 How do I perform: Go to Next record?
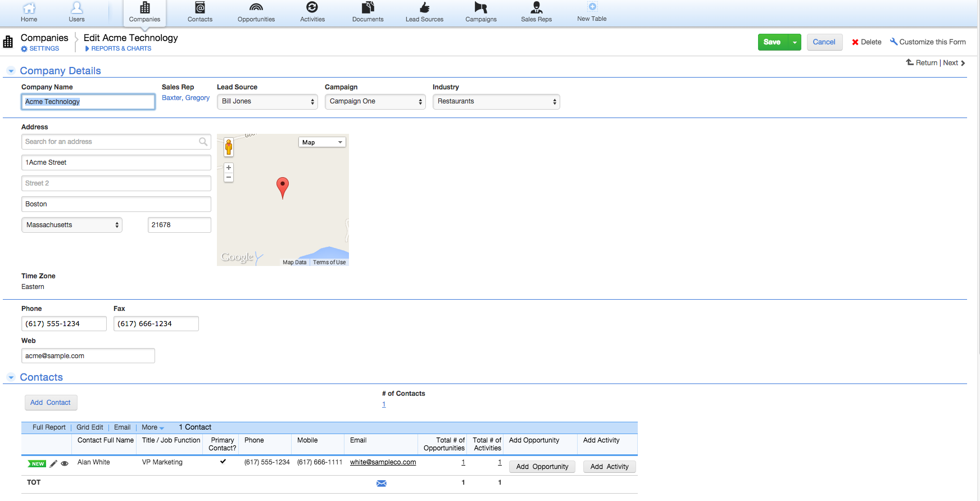click(x=954, y=63)
